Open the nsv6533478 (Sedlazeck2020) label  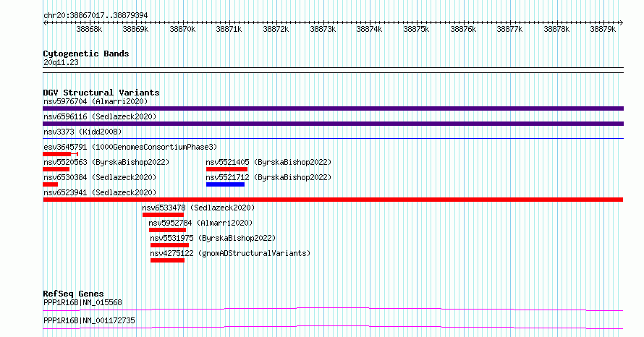coord(198,208)
